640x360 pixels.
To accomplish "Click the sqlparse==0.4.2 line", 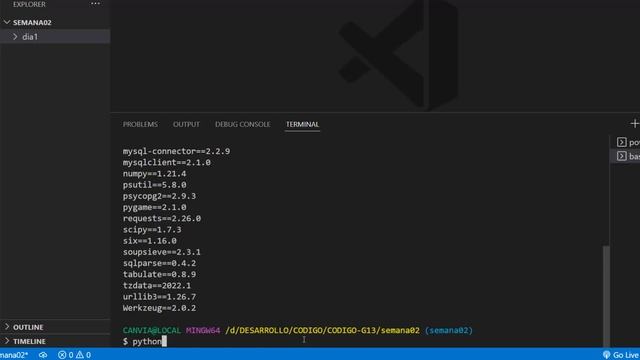I will coord(159,263).
